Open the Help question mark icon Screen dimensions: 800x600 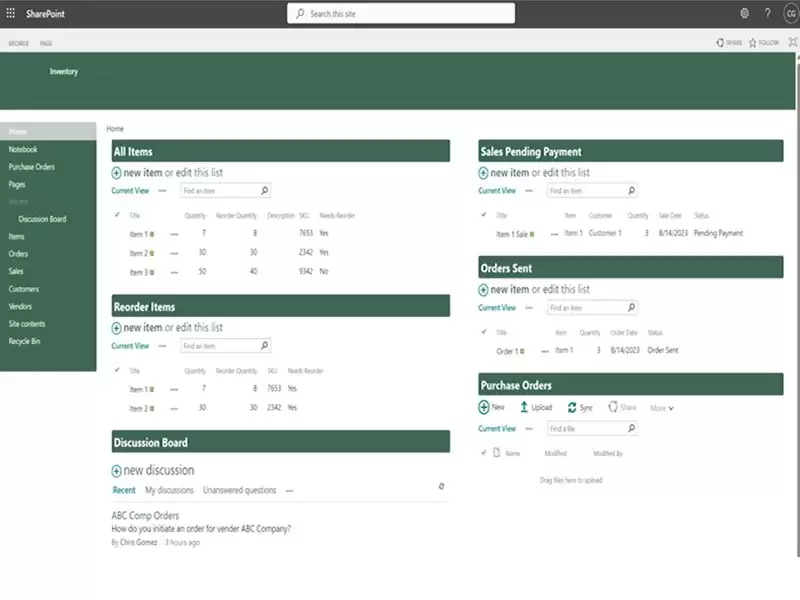click(x=766, y=13)
